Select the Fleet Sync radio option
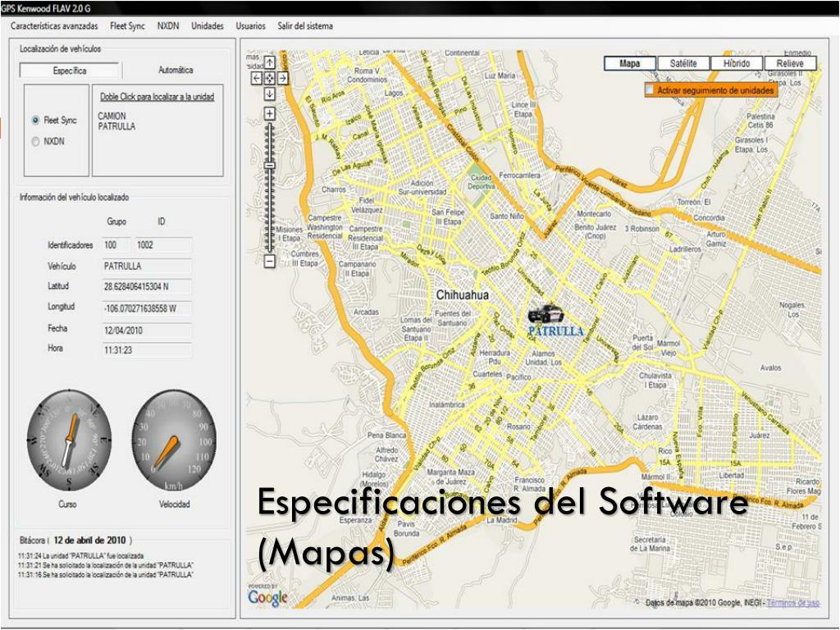Image resolution: width=840 pixels, height=630 pixels. coord(35,121)
